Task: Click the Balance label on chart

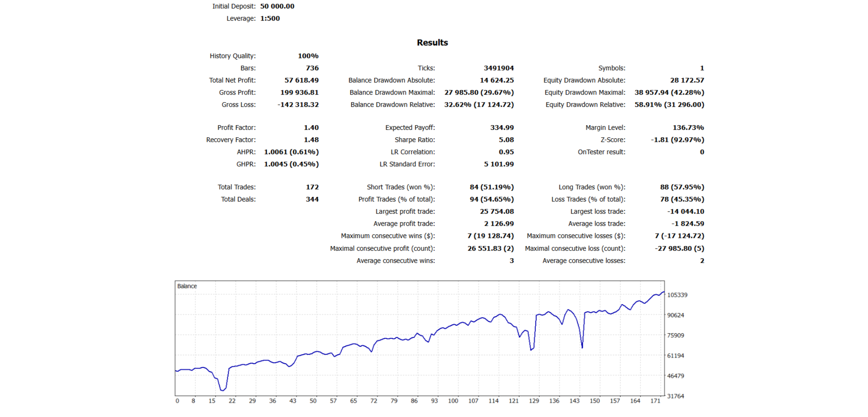Action: pyautogui.click(x=187, y=286)
